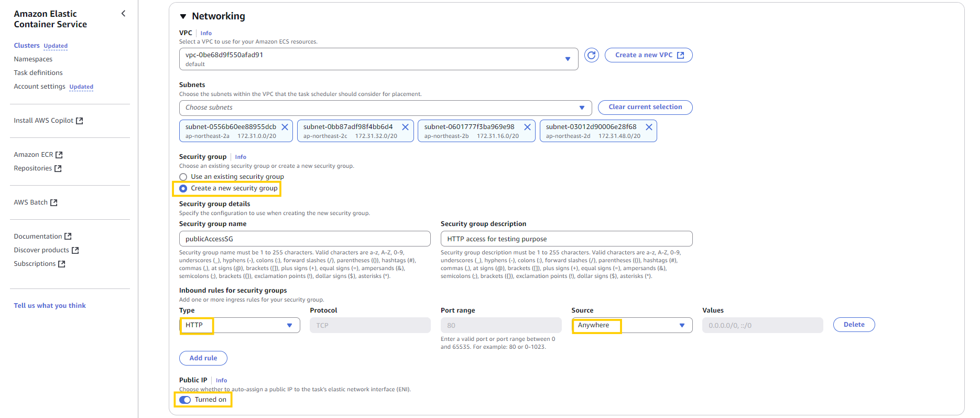This screenshot has width=980, height=418.
Task: Remove subnet-03012d90006e28f68 with its X icon
Action: coord(649,127)
